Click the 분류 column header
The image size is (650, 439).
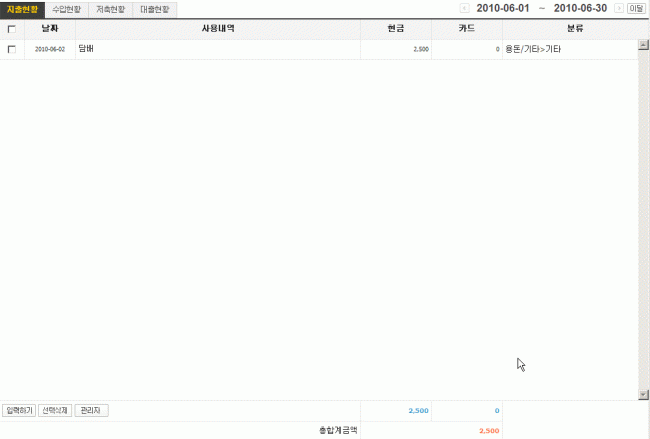coord(575,29)
